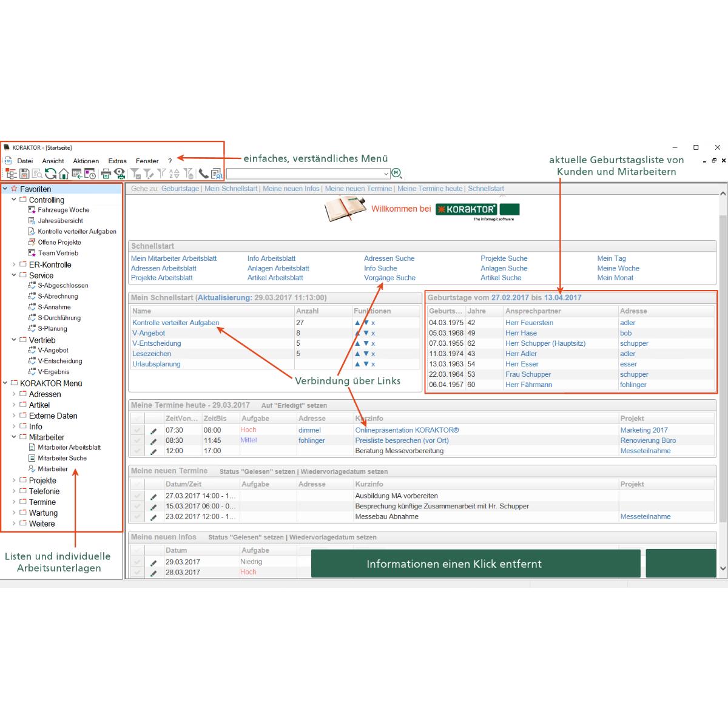Collapse the Service folder
Screen dimensions: 728x728
pyautogui.click(x=14, y=275)
